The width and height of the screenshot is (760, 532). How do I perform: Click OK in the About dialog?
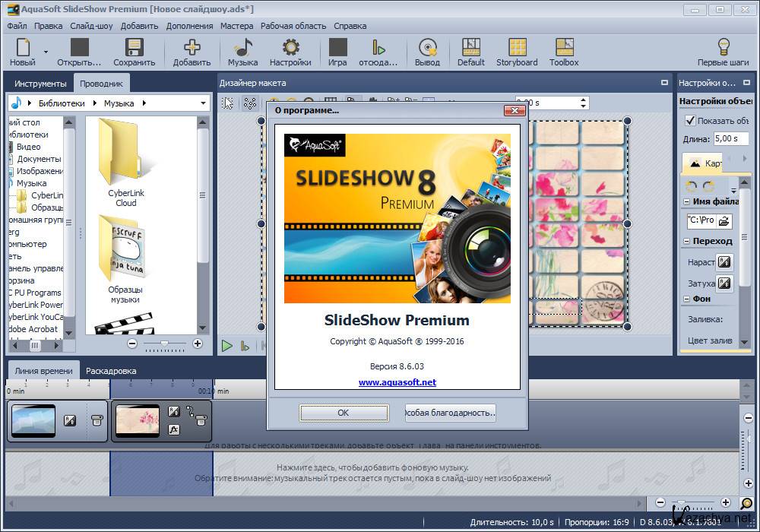point(344,413)
